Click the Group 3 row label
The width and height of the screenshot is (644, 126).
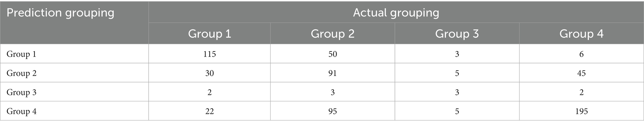[x=21, y=92]
